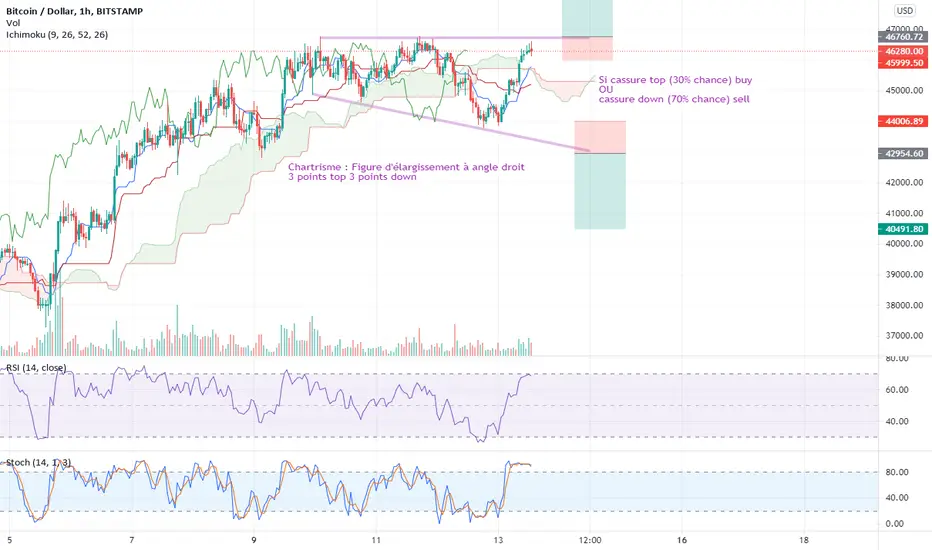The width and height of the screenshot is (932, 550).
Task: Select the green 40491.80 target label
Action: pyautogui.click(x=904, y=229)
